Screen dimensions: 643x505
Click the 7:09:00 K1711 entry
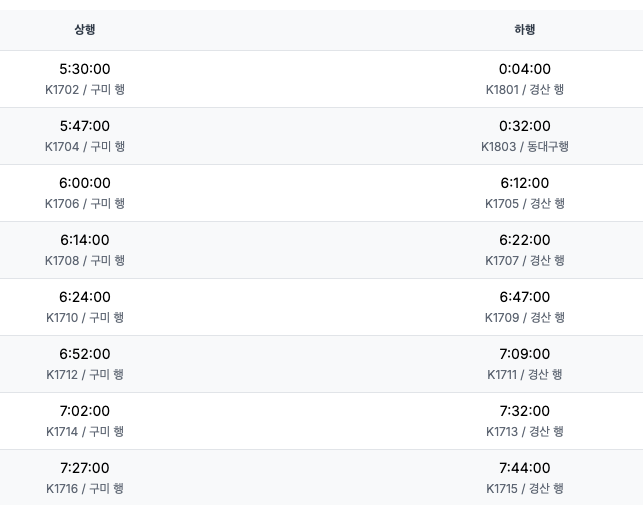click(524, 364)
